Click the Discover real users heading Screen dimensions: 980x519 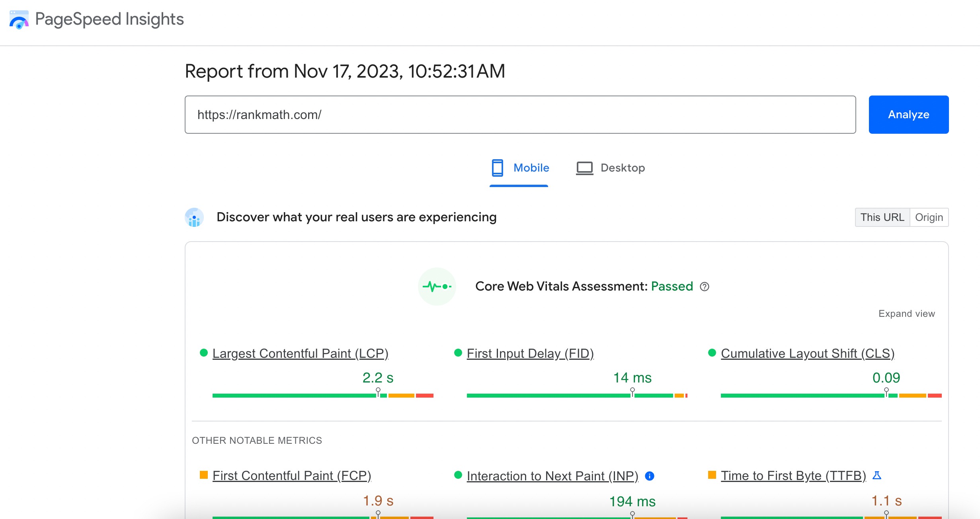356,217
